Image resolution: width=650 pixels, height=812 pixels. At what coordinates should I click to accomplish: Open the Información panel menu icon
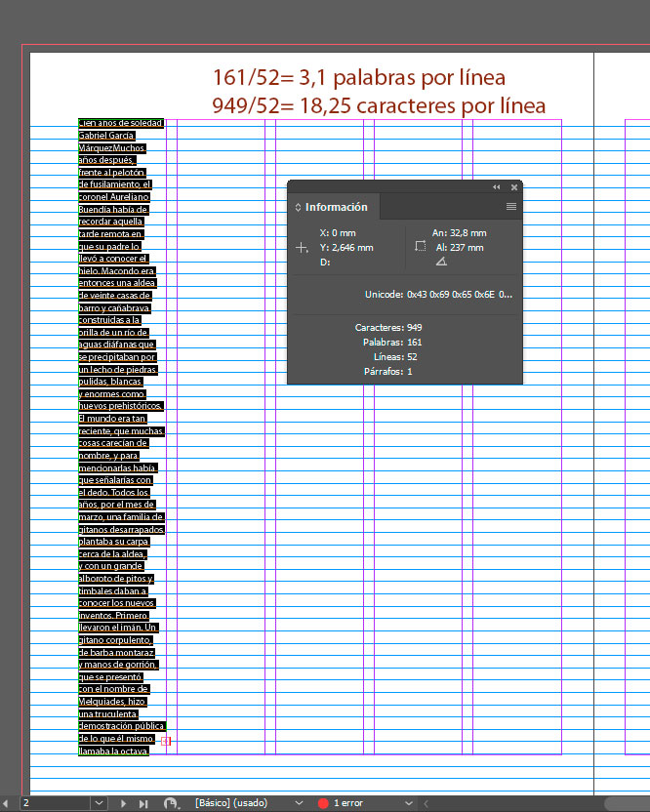click(511, 207)
